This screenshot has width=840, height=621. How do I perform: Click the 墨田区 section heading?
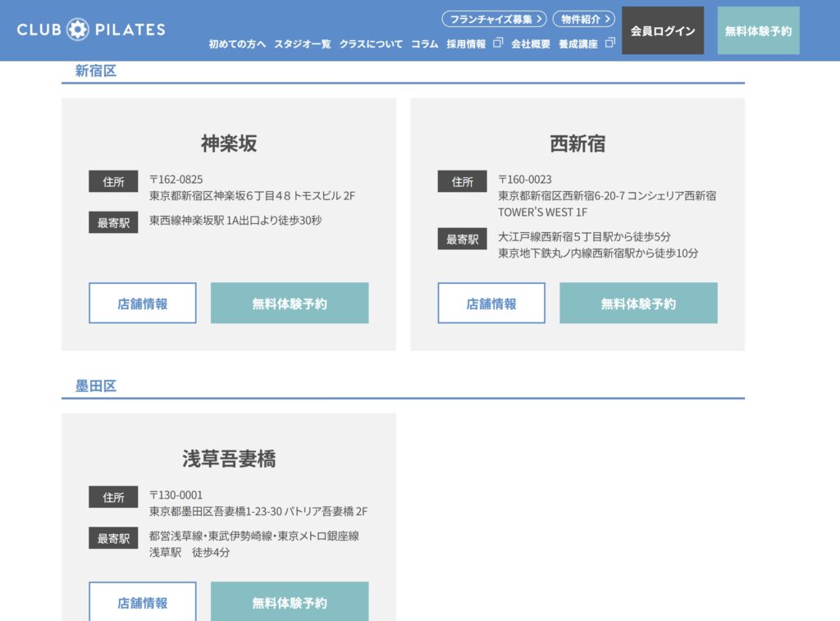pos(95,386)
